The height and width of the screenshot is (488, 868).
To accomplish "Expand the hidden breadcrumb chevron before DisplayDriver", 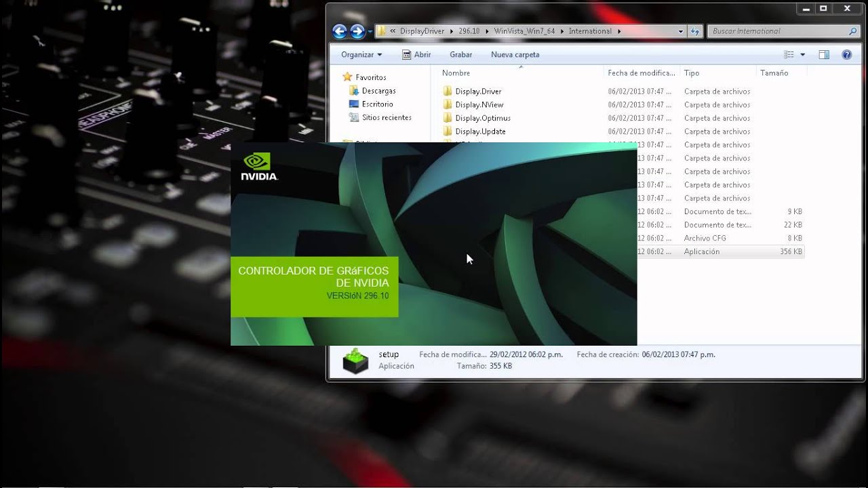I will point(393,31).
